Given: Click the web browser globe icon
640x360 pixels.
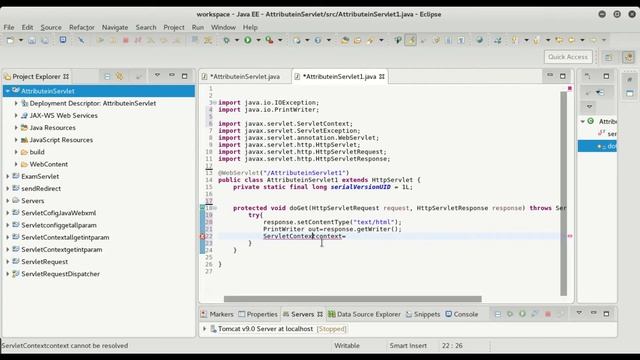Looking at the screenshot, I should tap(480, 40).
